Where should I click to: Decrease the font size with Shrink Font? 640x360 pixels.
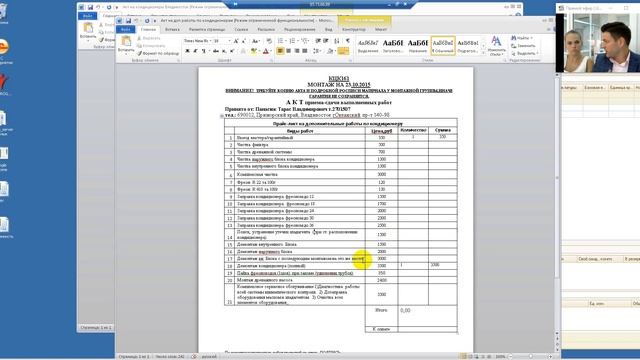pyautogui.click(x=244, y=41)
